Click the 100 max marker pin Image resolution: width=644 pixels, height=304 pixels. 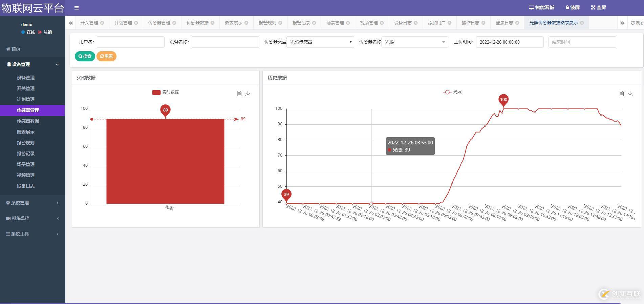tap(503, 100)
